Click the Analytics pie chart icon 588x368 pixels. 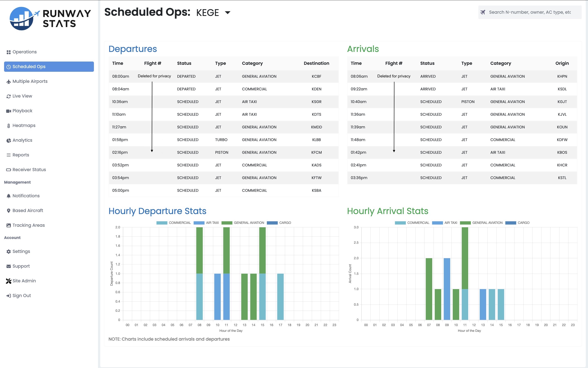(9, 140)
